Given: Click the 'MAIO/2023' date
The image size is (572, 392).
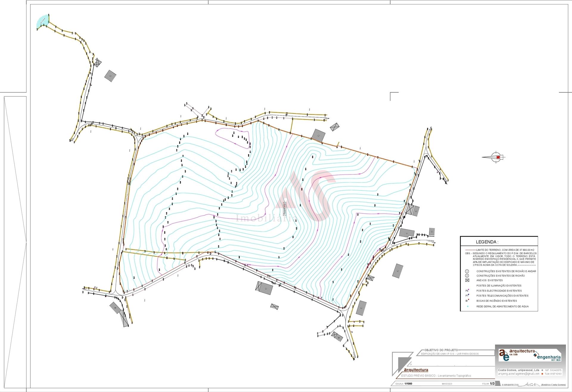Looking at the screenshot, I should (447, 384).
